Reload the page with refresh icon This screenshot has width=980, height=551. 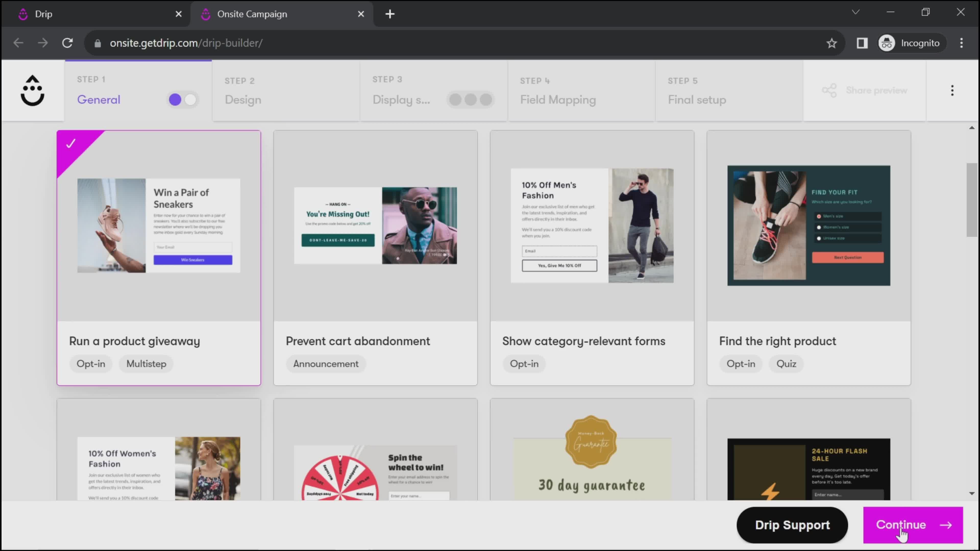click(x=67, y=43)
